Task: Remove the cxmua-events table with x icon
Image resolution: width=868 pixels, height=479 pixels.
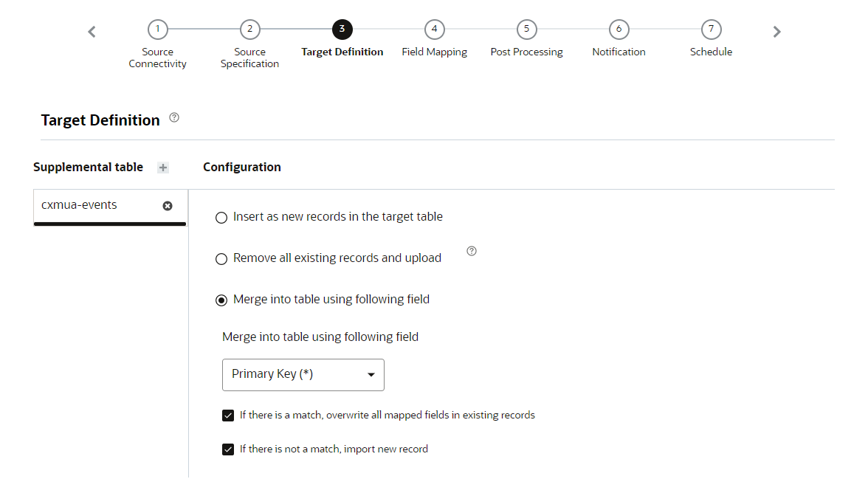Action: [168, 206]
